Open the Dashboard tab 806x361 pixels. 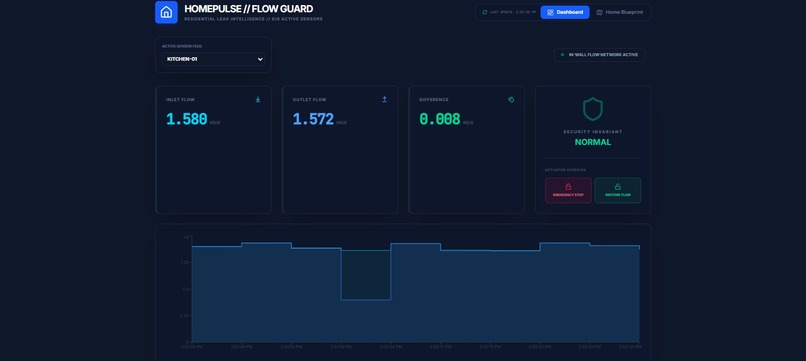click(565, 12)
